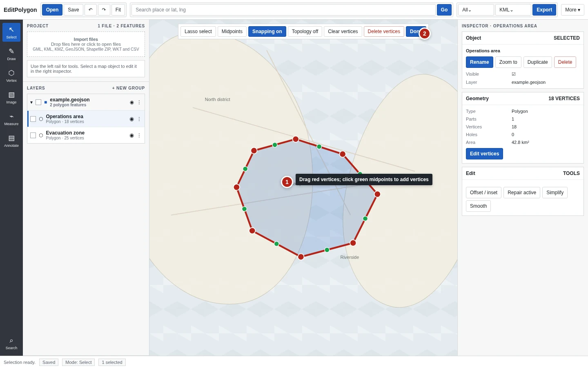Image resolution: width=588 pixels, height=368 pixels.
Task: Click Delete vertices
Action: tap(384, 31)
